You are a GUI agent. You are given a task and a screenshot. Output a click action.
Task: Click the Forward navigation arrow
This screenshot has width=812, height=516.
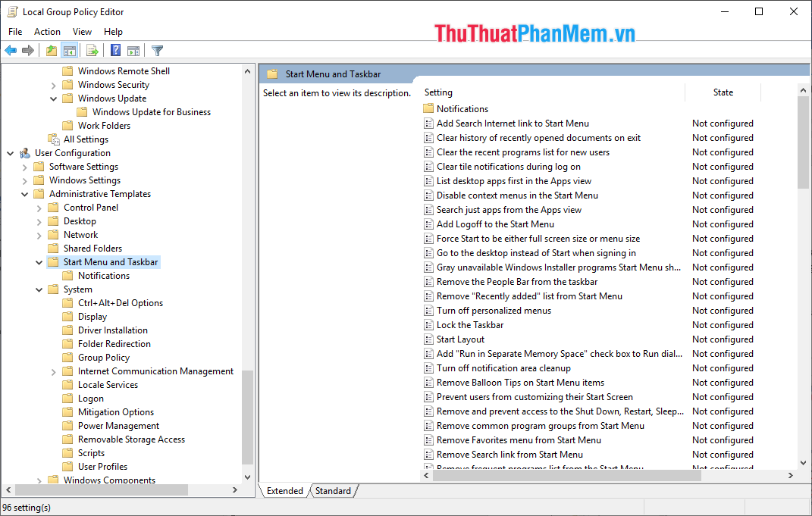(28, 50)
